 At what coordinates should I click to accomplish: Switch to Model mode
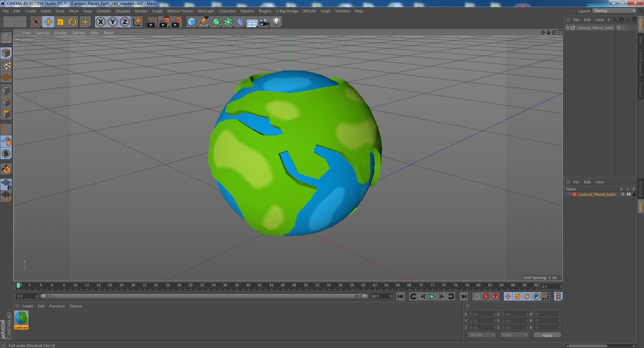tap(6, 53)
